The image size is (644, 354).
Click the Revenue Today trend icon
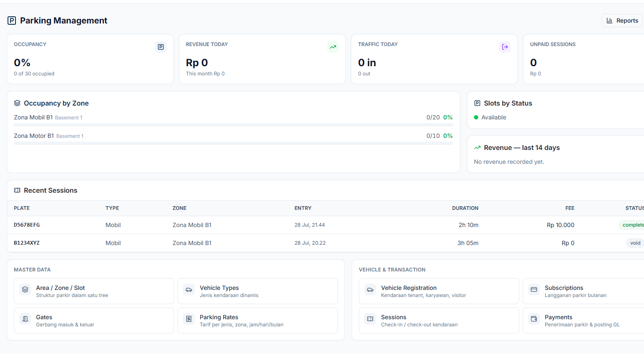(333, 47)
